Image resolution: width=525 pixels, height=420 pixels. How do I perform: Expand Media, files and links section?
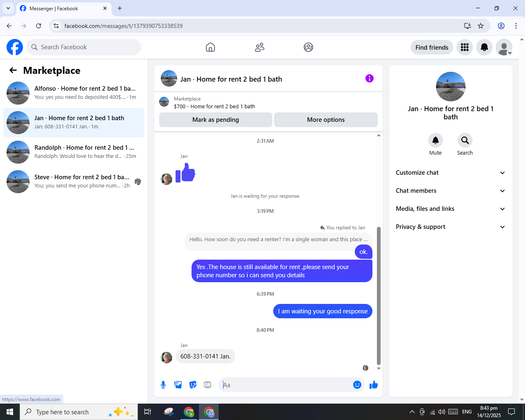pyautogui.click(x=450, y=209)
